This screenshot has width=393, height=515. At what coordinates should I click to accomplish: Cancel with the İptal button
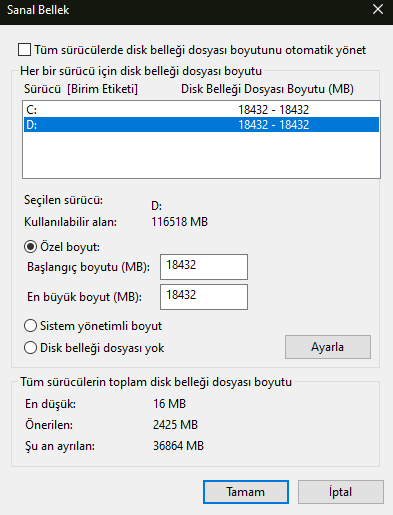[341, 492]
